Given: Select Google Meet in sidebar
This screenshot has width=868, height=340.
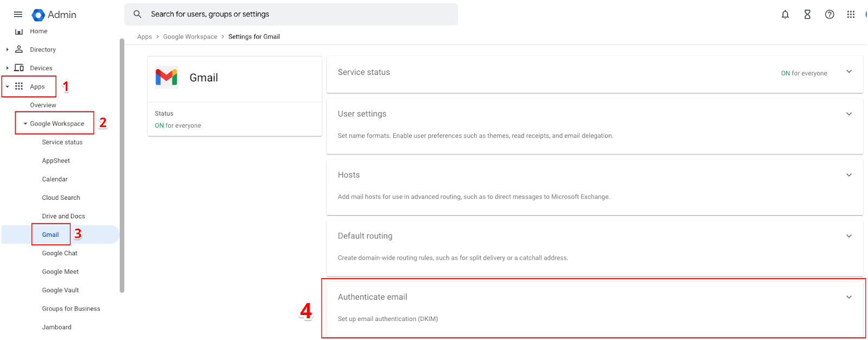Looking at the screenshot, I should 60,272.
